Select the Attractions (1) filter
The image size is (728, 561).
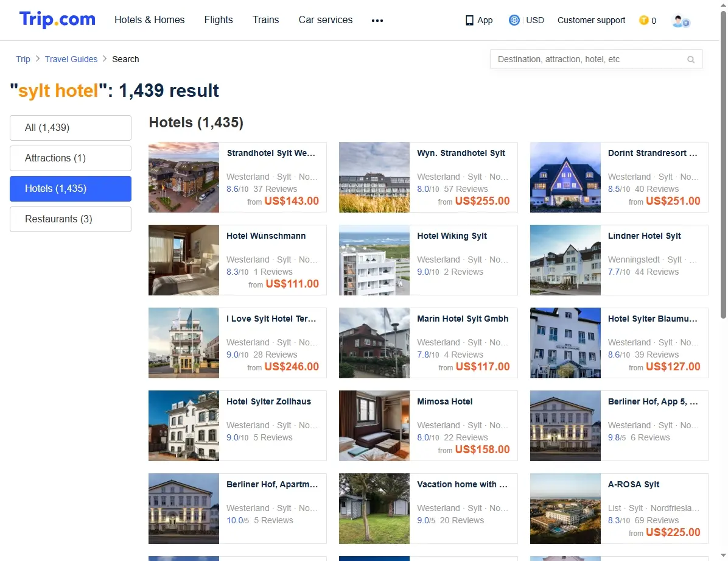click(x=71, y=158)
